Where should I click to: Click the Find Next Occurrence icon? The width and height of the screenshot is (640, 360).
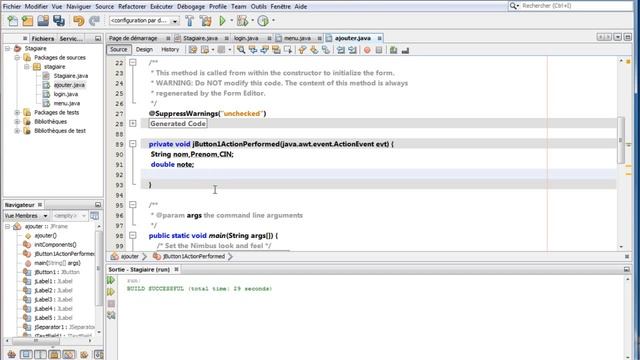point(264,50)
